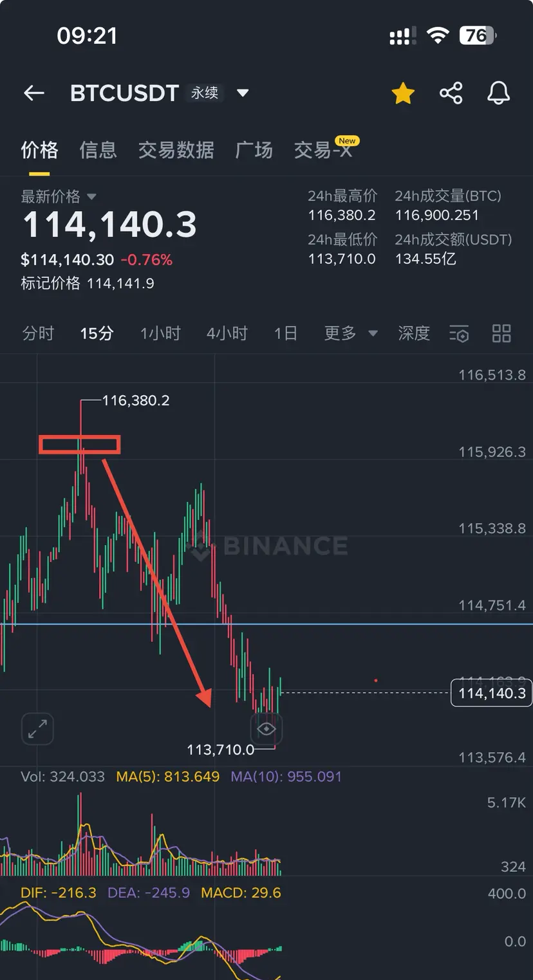Expand the BTCUSDT pair dropdown arrow
The width and height of the screenshot is (533, 980).
(243, 93)
